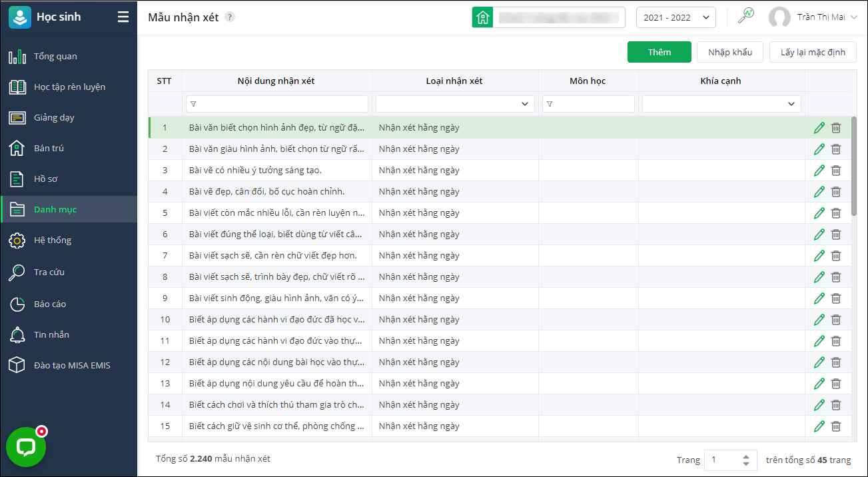The image size is (868, 477).
Task: Edit row 3 'Bài vẽ có nhiều ý tưởng'
Action: (x=819, y=171)
